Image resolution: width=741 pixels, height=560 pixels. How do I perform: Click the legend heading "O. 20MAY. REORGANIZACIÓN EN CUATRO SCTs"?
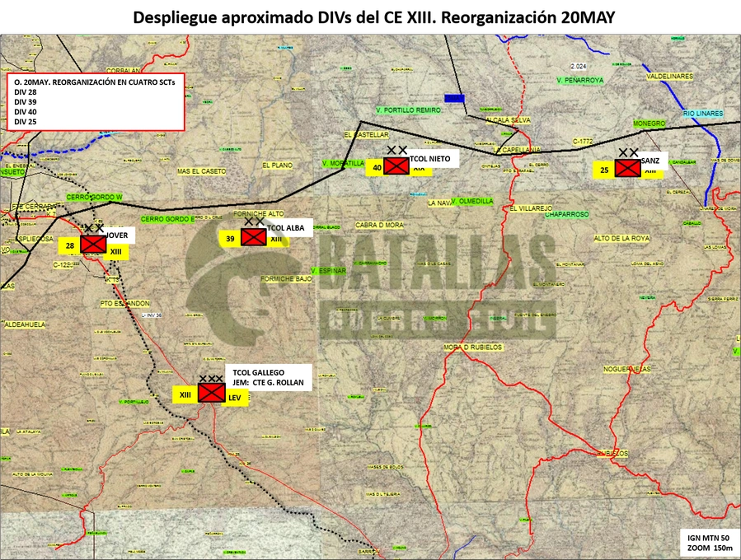point(95,82)
